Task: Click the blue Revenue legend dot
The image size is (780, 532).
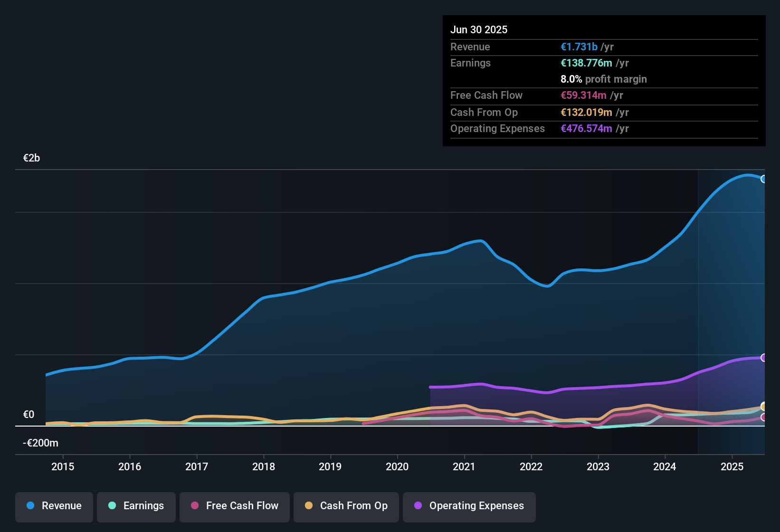Action: tap(30, 505)
